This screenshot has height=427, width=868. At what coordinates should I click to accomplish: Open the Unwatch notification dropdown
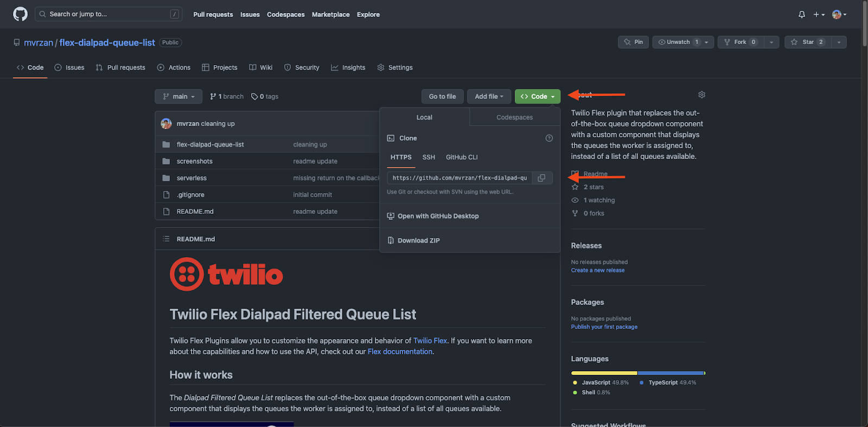point(684,42)
